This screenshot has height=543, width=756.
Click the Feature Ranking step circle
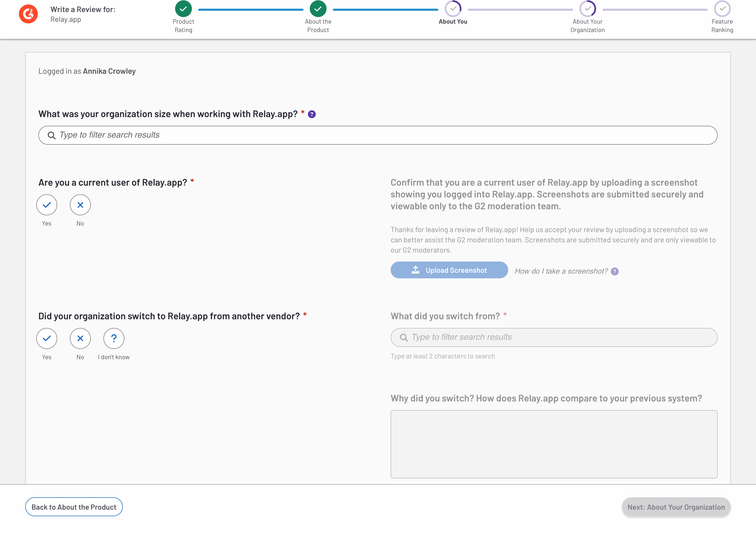[x=722, y=9]
